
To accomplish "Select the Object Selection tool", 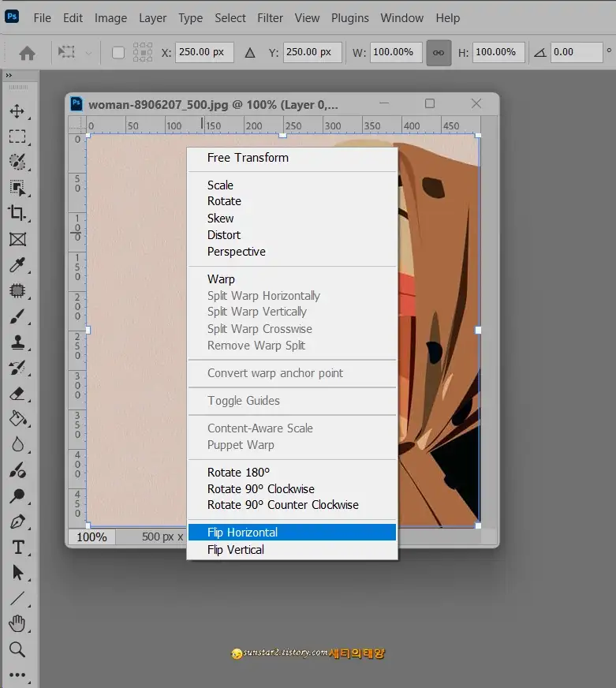I will coord(17,188).
